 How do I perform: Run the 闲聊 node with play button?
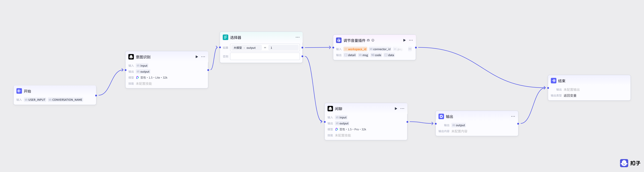click(396, 109)
